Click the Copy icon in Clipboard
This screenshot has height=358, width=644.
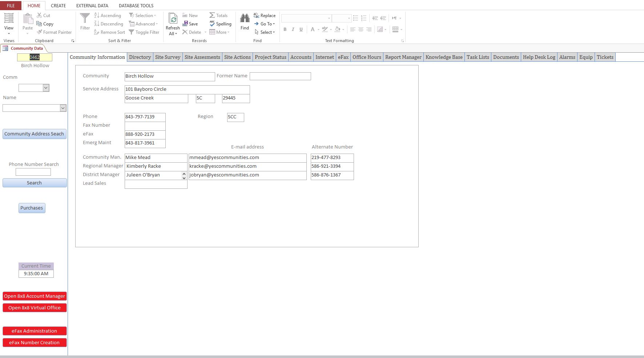tap(40, 24)
